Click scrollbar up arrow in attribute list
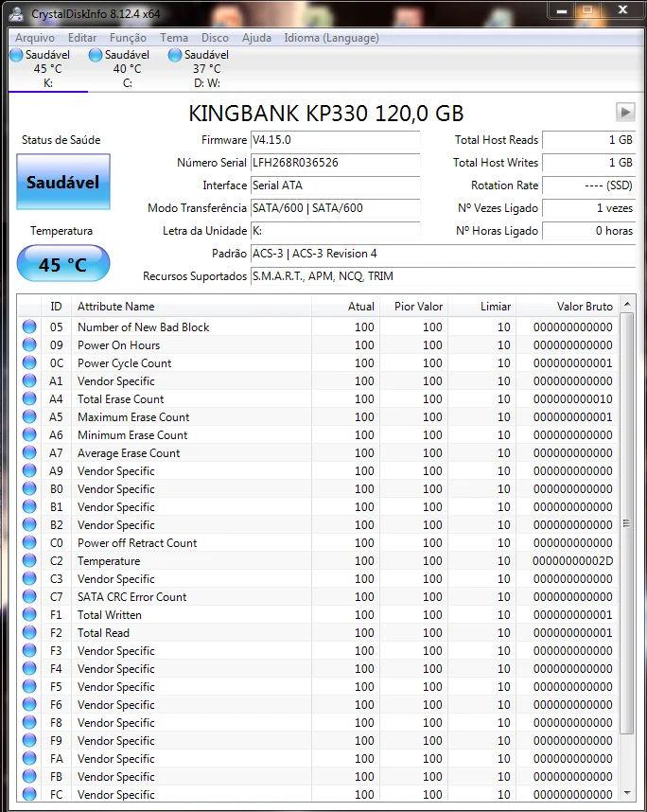Viewport: 647px width, 812px height. (627, 304)
